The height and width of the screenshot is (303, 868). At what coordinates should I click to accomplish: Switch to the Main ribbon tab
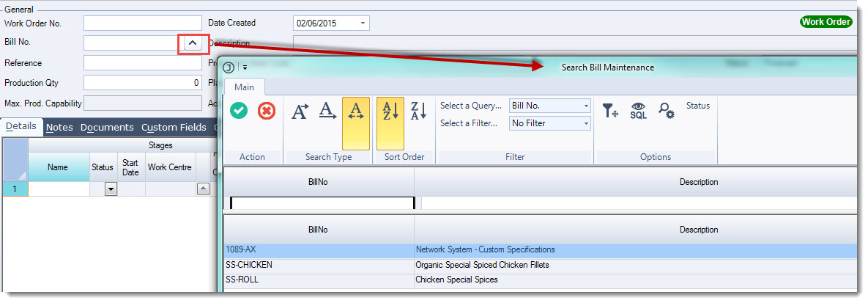click(x=244, y=87)
